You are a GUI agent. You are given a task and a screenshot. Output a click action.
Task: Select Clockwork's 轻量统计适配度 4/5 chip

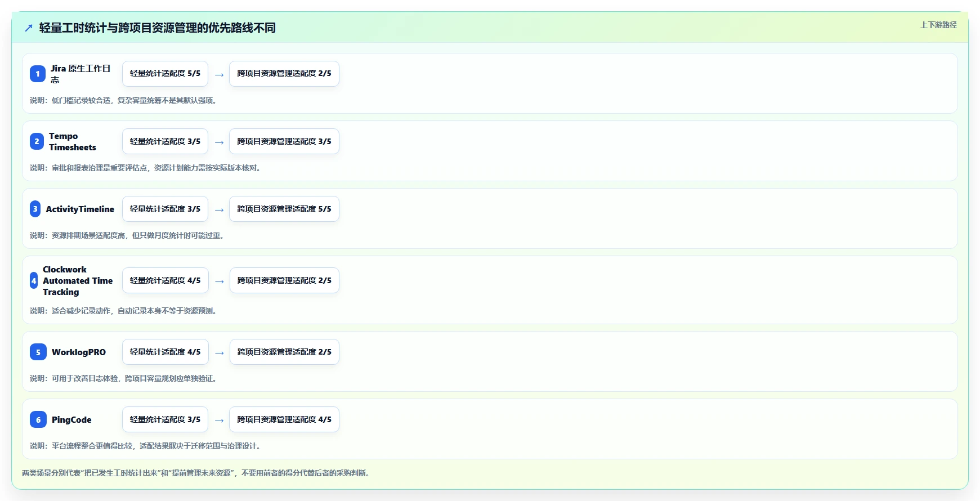pyautogui.click(x=165, y=280)
